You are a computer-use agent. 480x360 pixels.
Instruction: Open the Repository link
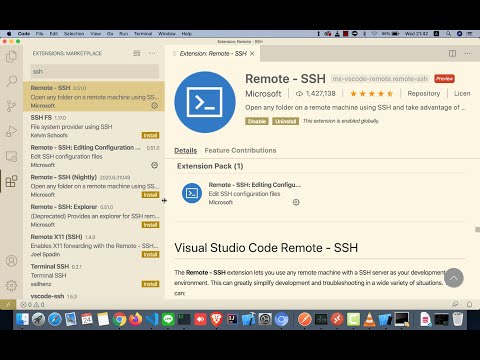[x=424, y=94]
